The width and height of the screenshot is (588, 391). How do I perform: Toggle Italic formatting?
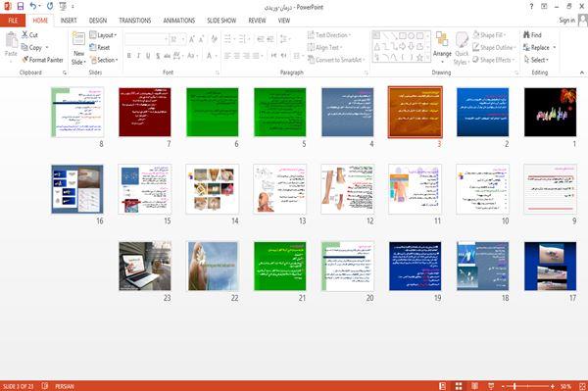click(x=138, y=56)
